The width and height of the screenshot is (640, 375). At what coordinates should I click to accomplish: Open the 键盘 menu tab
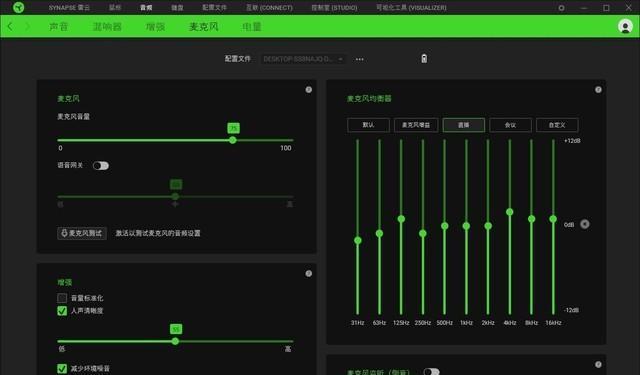[x=177, y=8]
